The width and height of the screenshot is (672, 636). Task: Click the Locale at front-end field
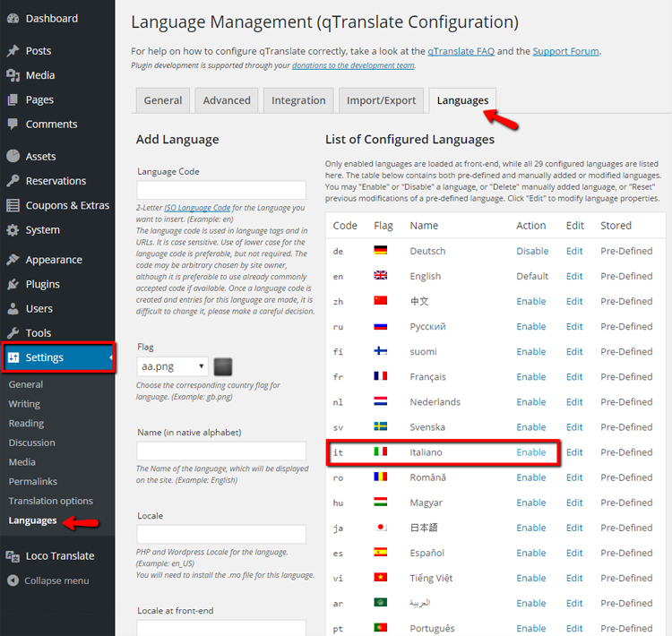point(221,627)
